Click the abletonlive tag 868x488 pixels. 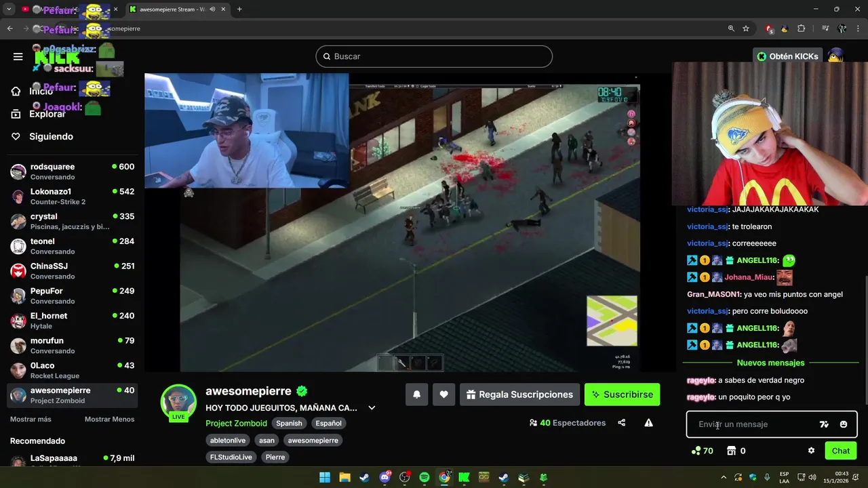click(228, 441)
